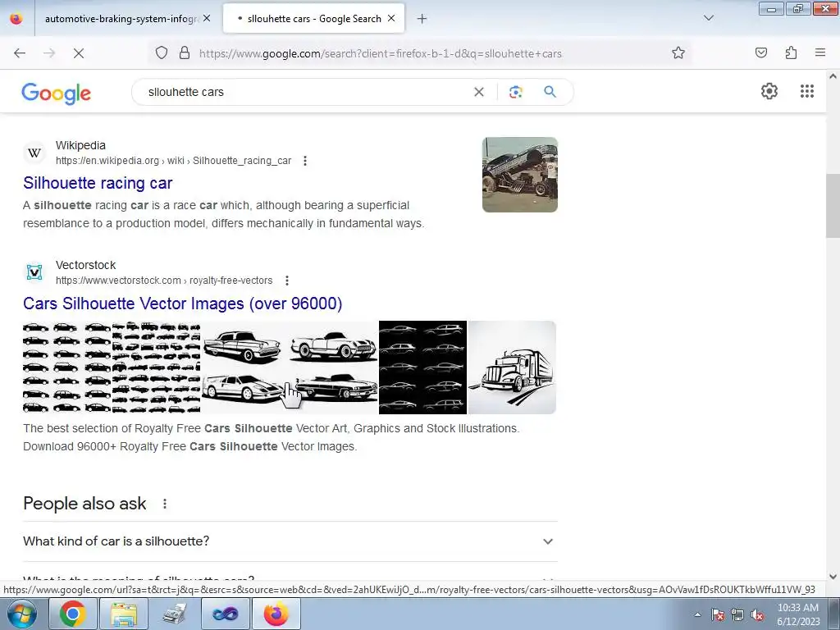This screenshot has height=630, width=840.
Task: Open Google quick settings gear
Action: tap(769, 91)
